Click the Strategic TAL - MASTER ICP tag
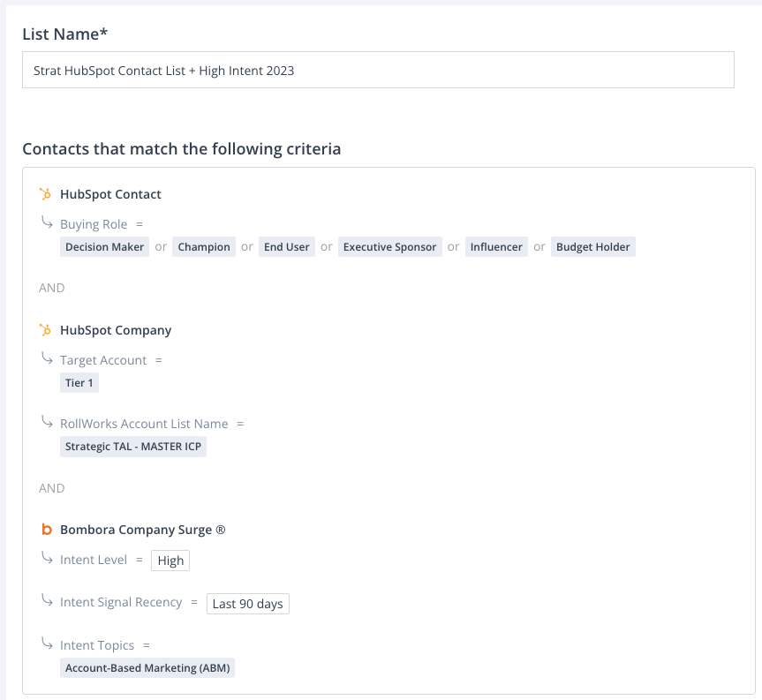The height and width of the screenshot is (700, 762). pyautogui.click(x=133, y=447)
